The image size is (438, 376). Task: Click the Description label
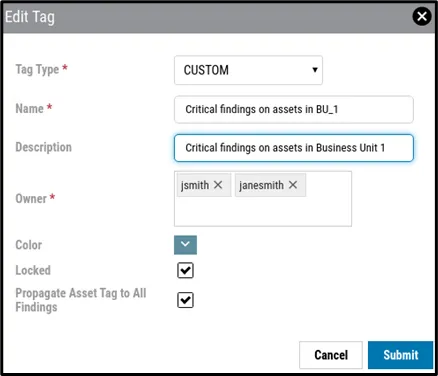click(43, 147)
